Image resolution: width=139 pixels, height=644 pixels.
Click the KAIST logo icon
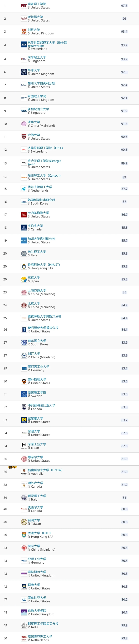click(24, 201)
